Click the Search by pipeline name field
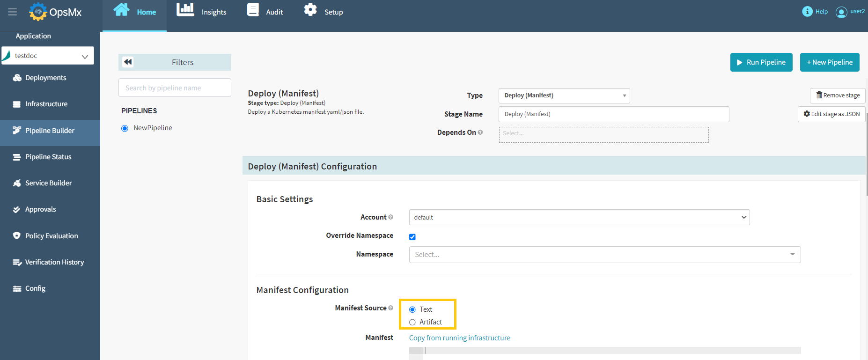Screen dimensions: 868x360 pos(175,88)
